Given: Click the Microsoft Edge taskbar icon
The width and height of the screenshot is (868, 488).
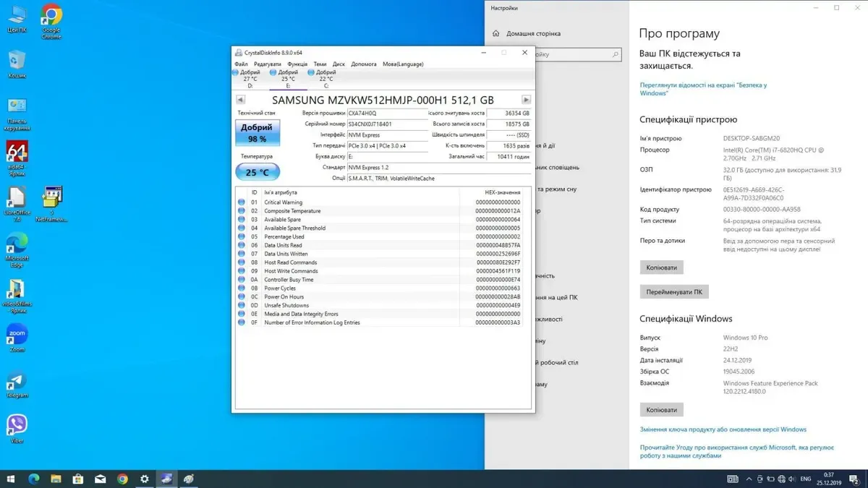Looking at the screenshot, I should [33, 479].
